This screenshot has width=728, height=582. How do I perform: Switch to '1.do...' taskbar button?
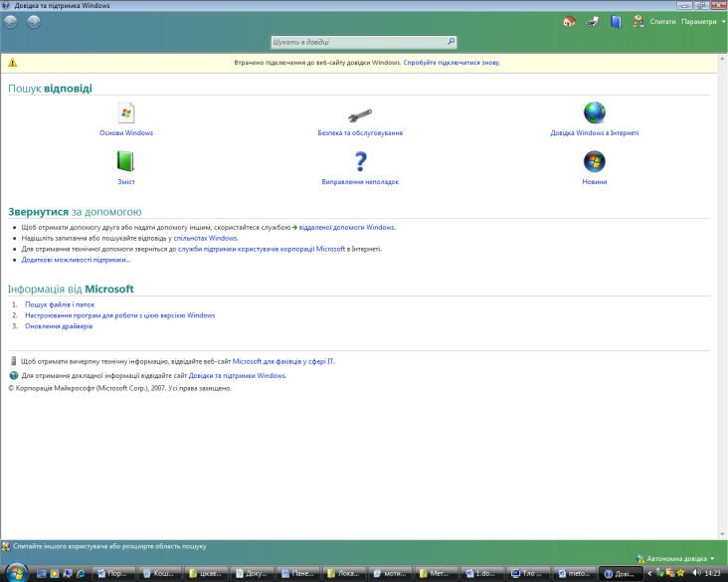click(482, 574)
